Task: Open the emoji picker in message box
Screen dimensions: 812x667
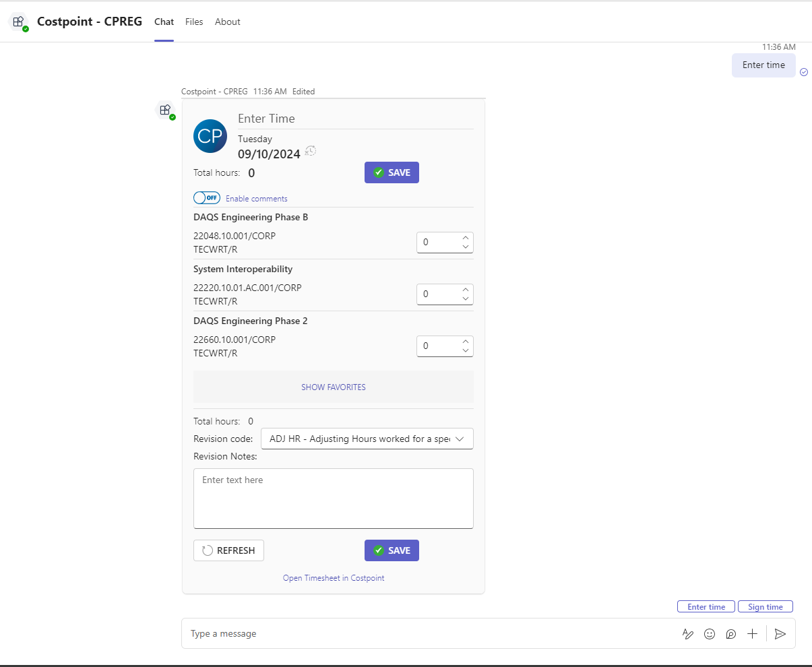Action: click(x=710, y=634)
